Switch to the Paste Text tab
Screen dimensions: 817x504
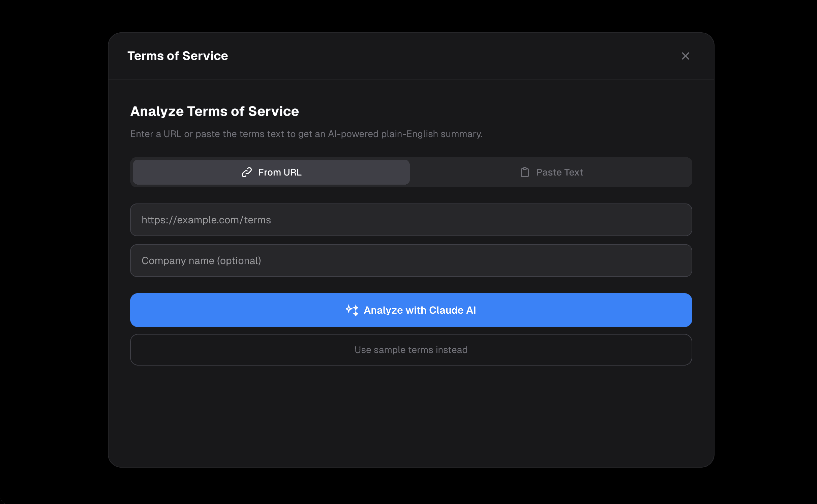pyautogui.click(x=551, y=172)
